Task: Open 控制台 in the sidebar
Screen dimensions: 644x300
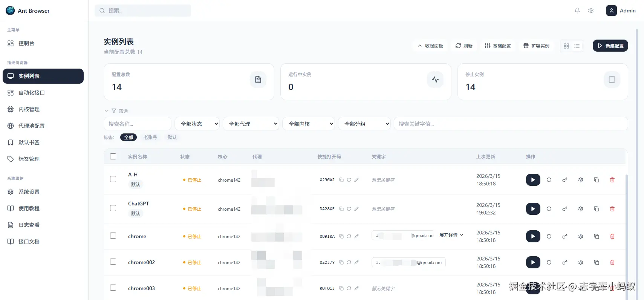Action: pos(43,43)
